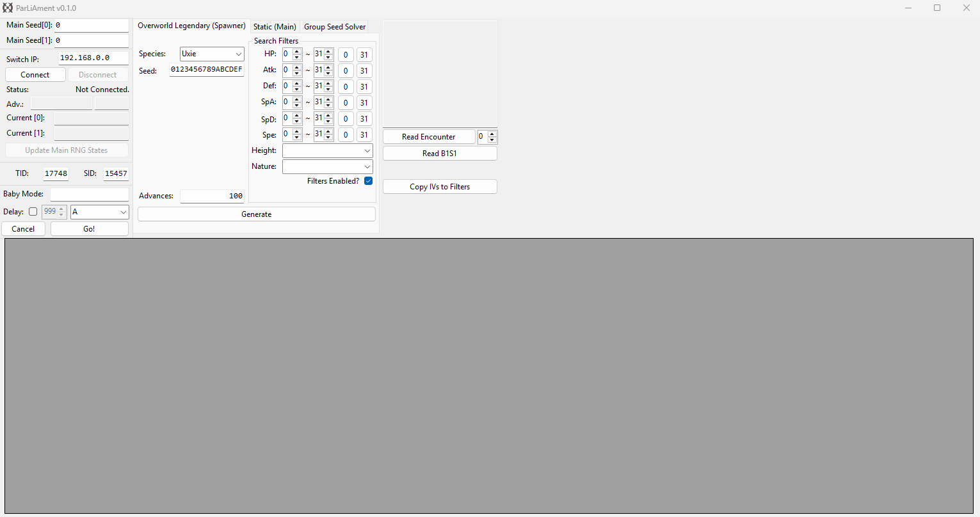Viewport: 980px width, 517px height.
Task: Open the delay button dropdown showing A
Action: 100,212
